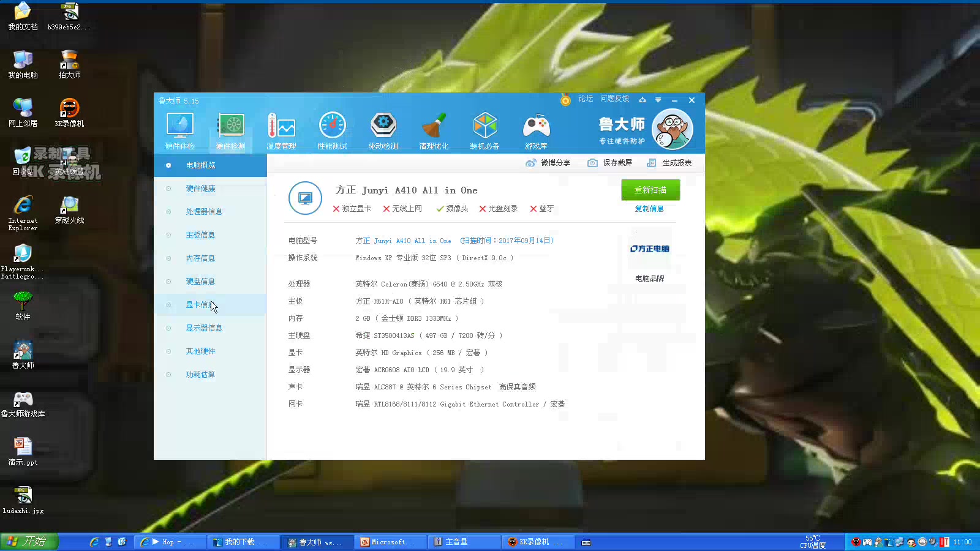
Task: Open the 处理器信息 sidebar section
Action: (210, 212)
